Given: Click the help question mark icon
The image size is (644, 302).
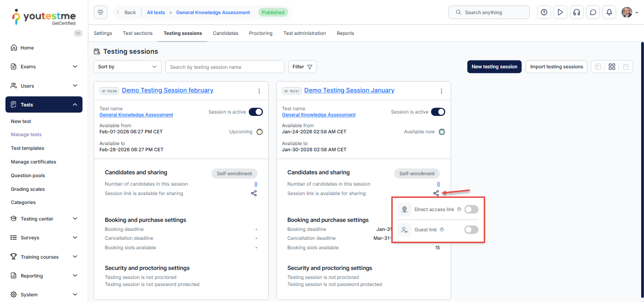Looking at the screenshot, I should pos(544,13).
